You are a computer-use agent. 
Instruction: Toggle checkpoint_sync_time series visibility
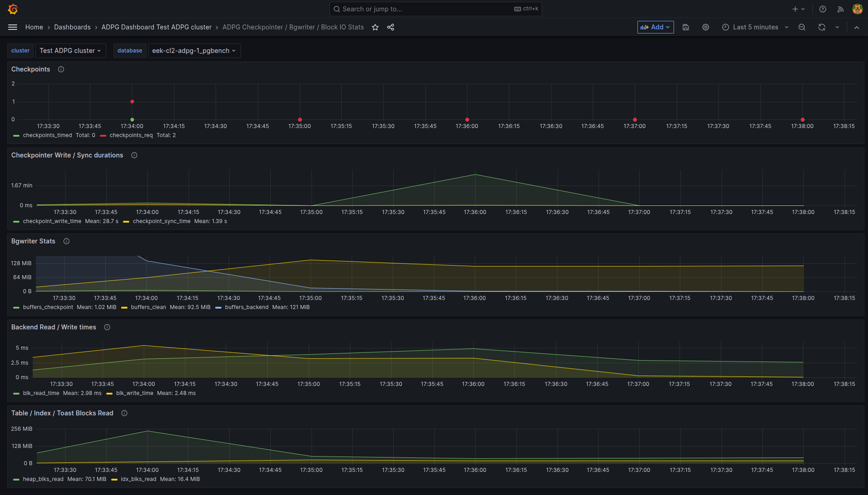coord(161,221)
